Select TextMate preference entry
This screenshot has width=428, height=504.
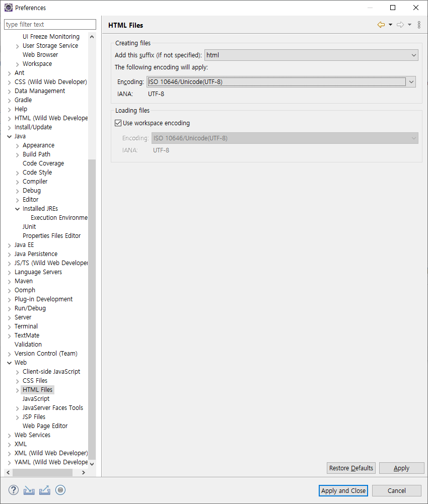pos(27,335)
